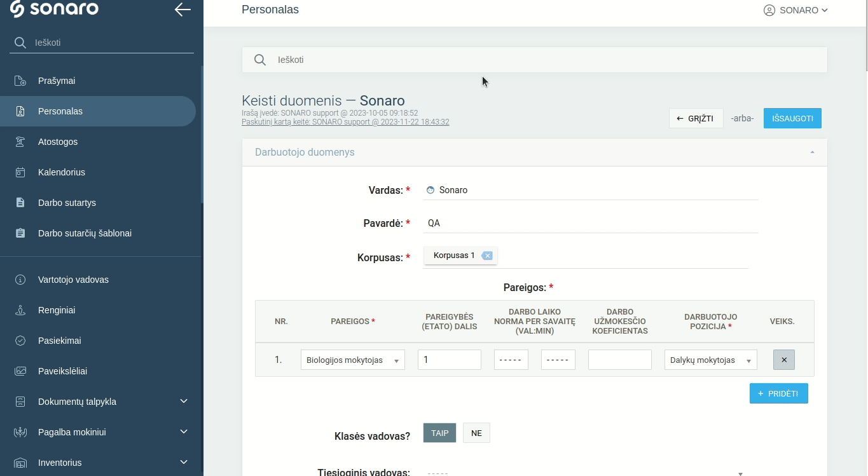This screenshot has width=868, height=476.
Task: Open the Dalykų mokytojas position dropdown
Action: (710, 360)
